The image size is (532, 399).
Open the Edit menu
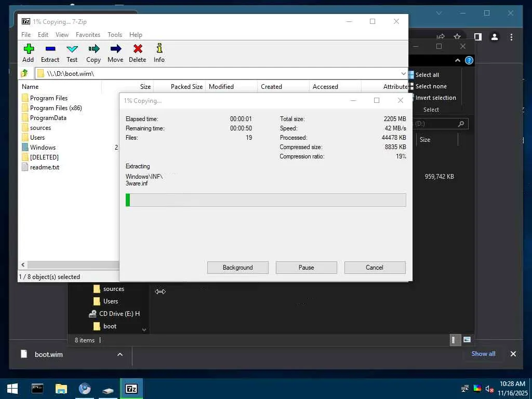[43, 35]
